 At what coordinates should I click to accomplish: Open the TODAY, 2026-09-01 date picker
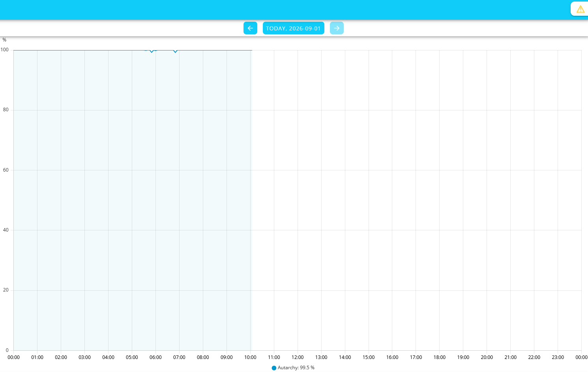(x=294, y=28)
